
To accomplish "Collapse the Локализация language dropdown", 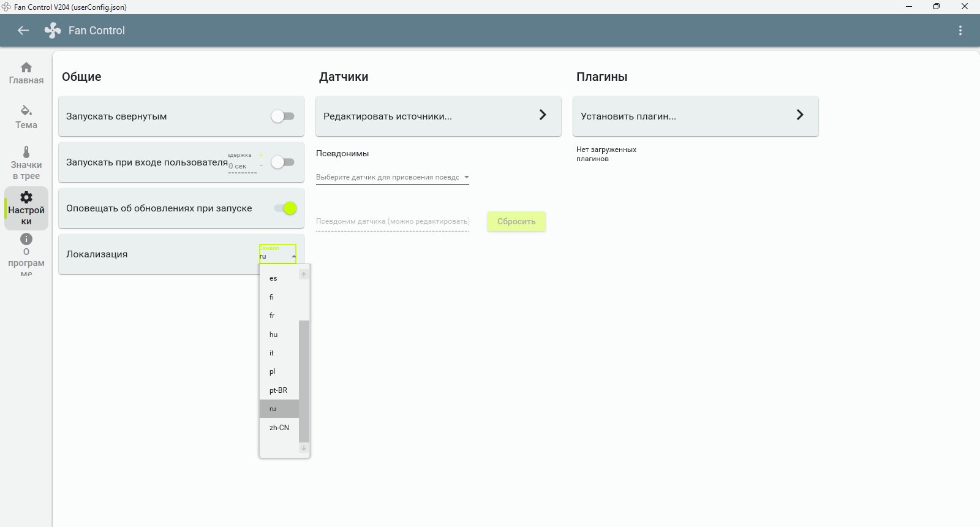I will [278, 254].
